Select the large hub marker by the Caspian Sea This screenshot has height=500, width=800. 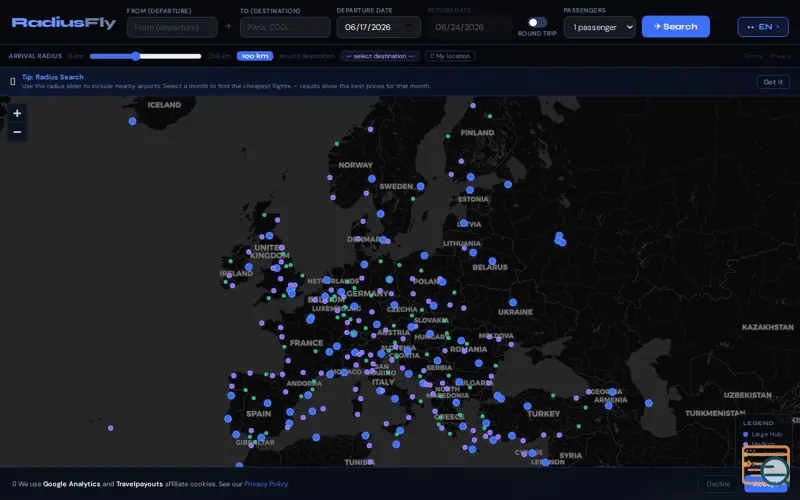point(648,403)
